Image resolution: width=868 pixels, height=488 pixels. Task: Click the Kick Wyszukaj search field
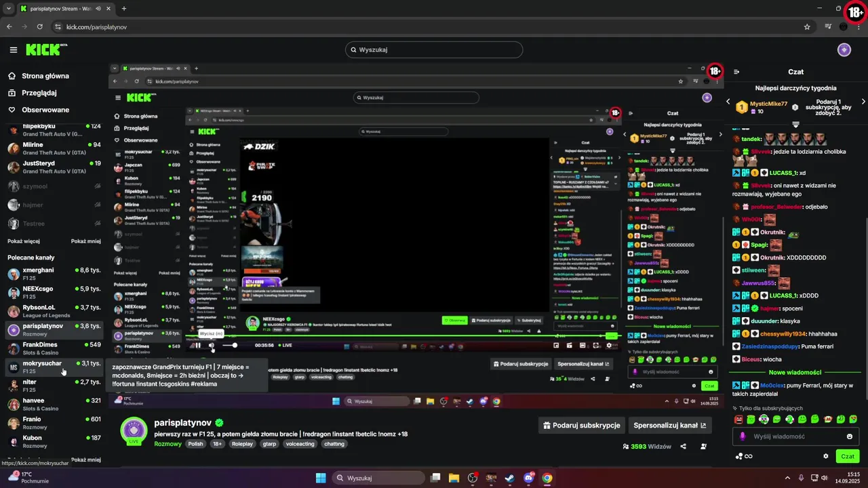pyautogui.click(x=434, y=49)
